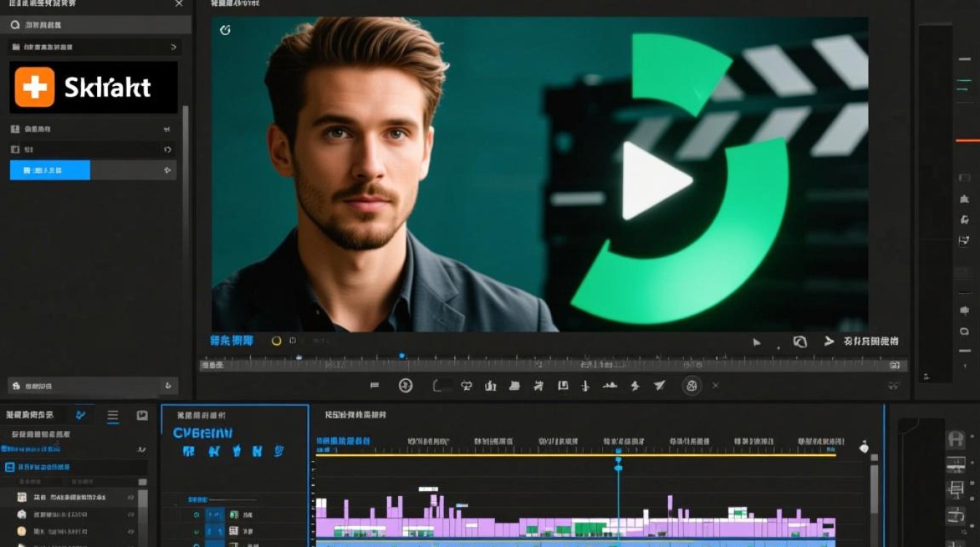This screenshot has height=547, width=980.
Task: Click the large white play button in the preview
Action: click(656, 181)
